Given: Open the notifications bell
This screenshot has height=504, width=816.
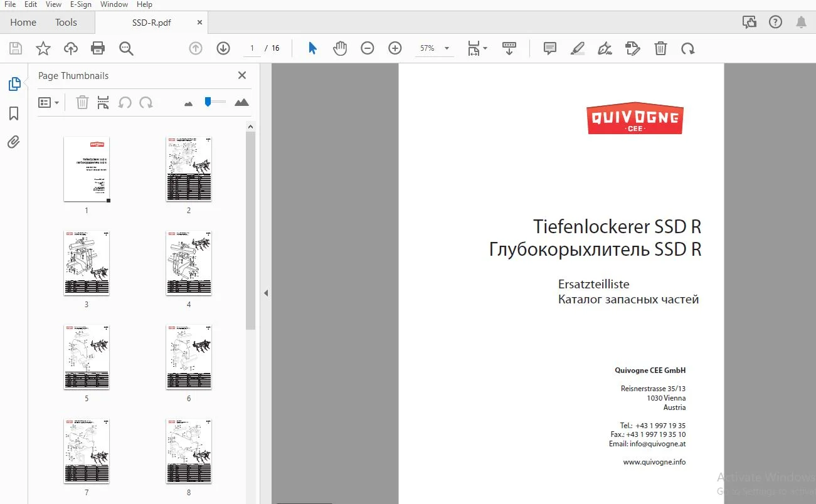Looking at the screenshot, I should (x=801, y=23).
